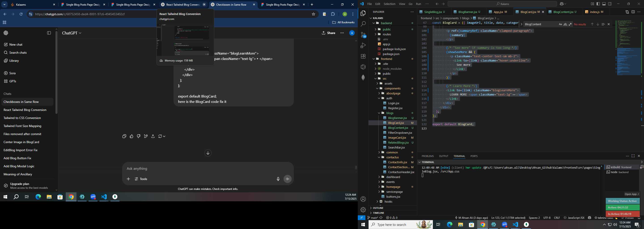Open MongoDB leaf icon in activity bar

(x=363, y=78)
